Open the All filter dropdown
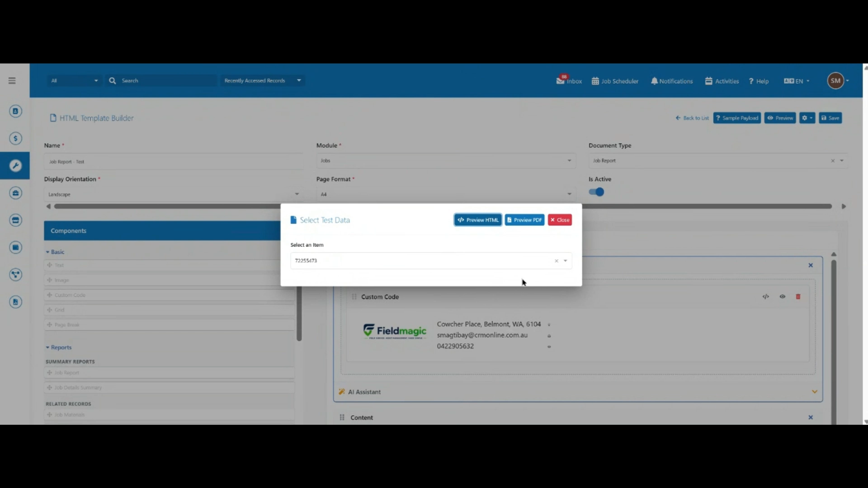This screenshot has height=488, width=868. [x=74, y=80]
